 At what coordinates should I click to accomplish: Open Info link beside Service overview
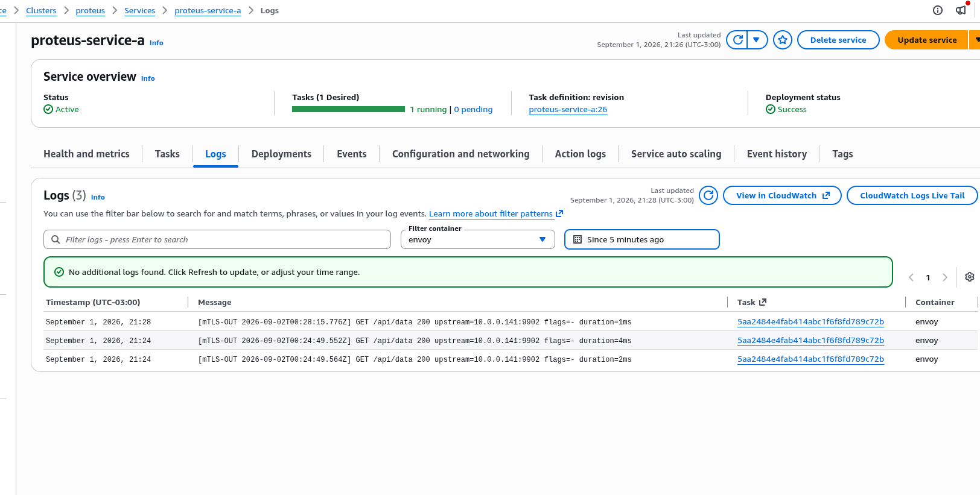click(x=148, y=78)
